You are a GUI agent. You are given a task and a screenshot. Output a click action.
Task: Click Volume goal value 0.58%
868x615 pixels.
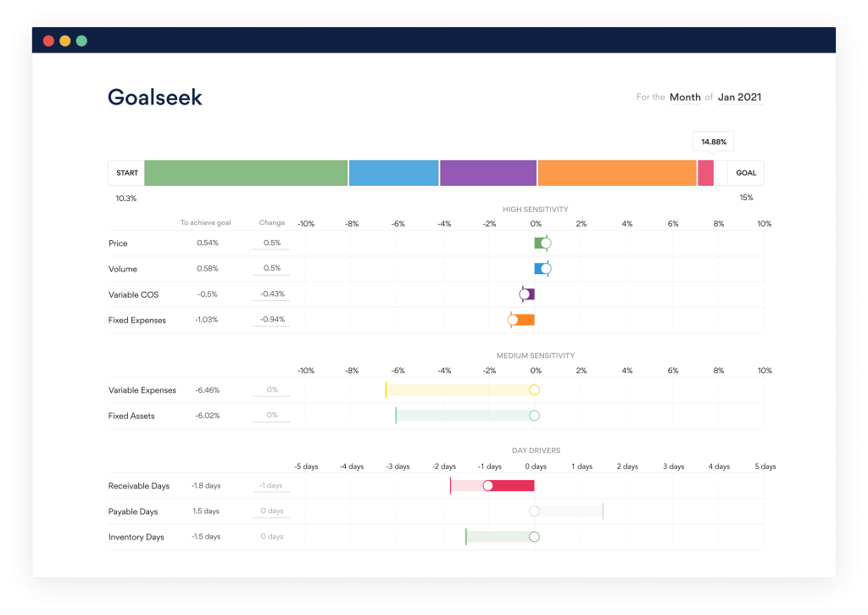[x=208, y=268]
